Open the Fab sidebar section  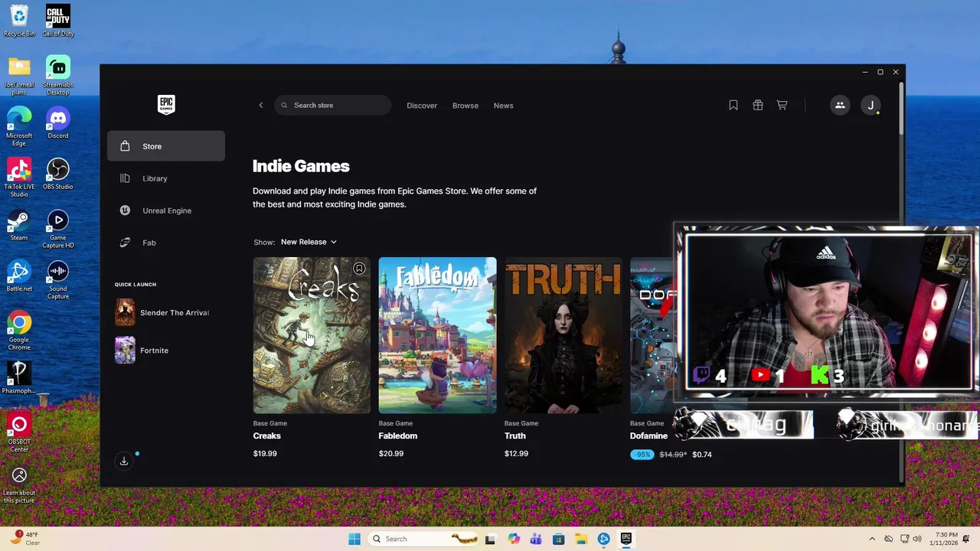click(x=166, y=243)
